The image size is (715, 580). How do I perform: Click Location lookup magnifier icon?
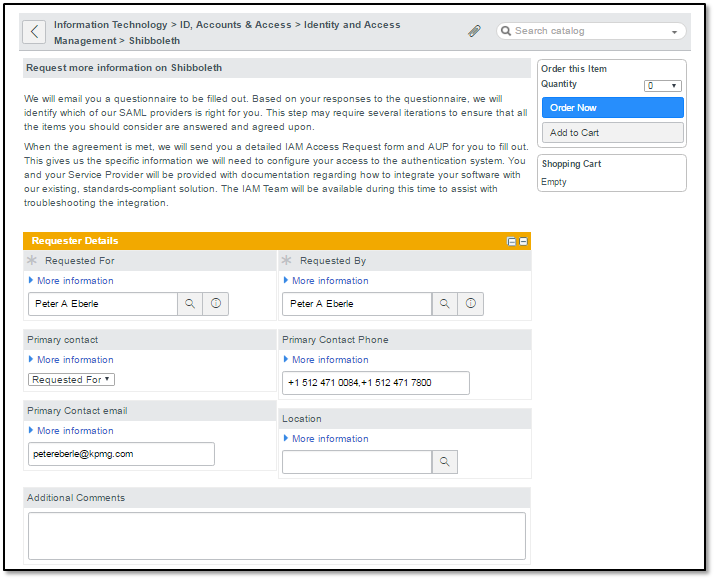[445, 462]
